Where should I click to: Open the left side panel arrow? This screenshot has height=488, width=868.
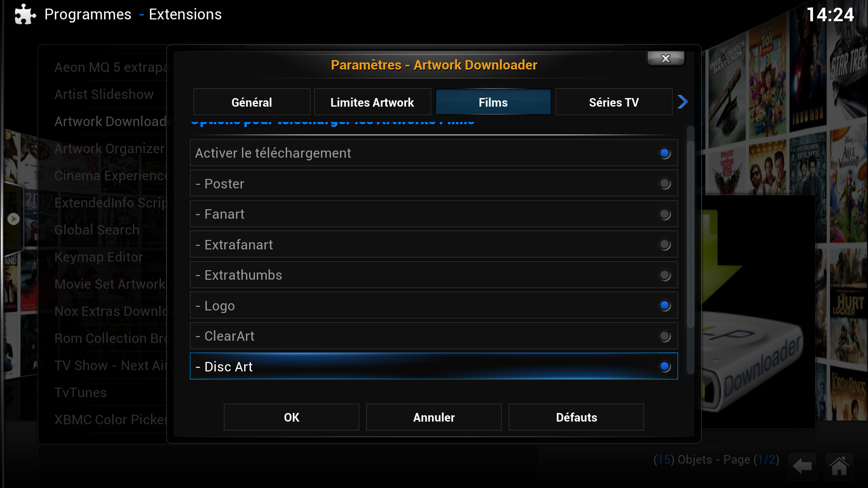click(x=14, y=219)
